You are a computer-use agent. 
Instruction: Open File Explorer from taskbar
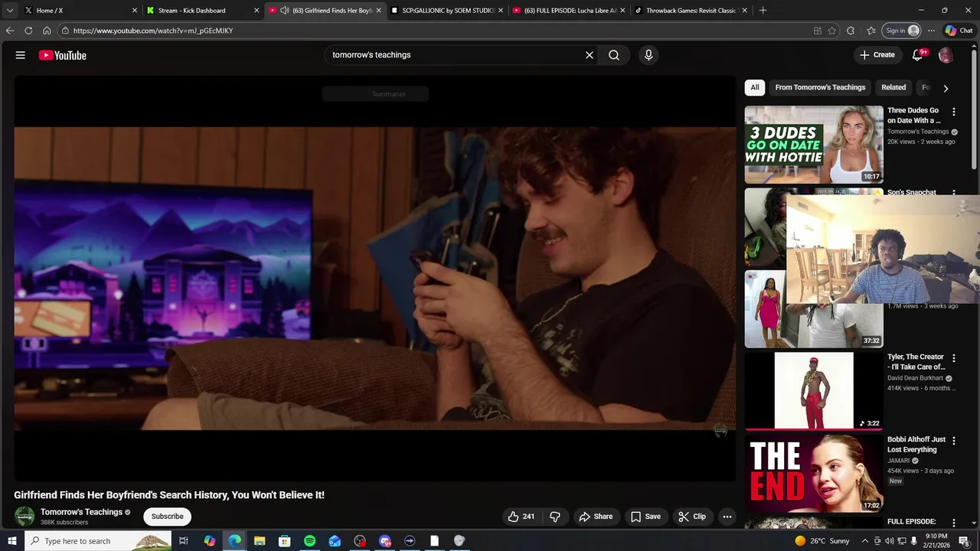click(260, 541)
